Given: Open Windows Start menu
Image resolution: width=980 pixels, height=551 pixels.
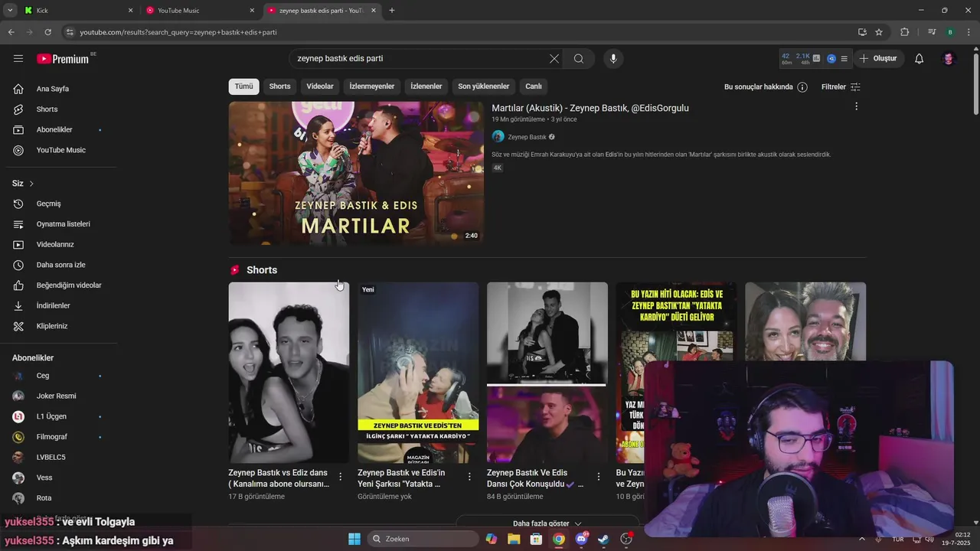Looking at the screenshot, I should [x=354, y=539].
